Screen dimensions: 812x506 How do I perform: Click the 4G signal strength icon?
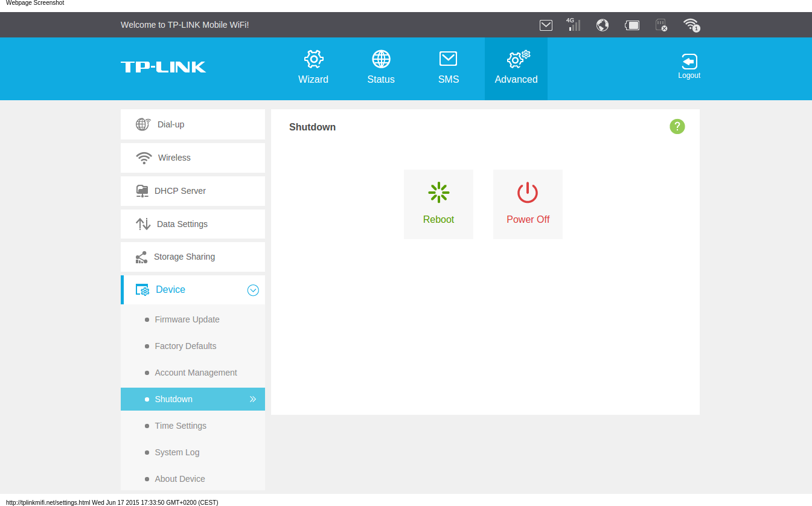574,25
